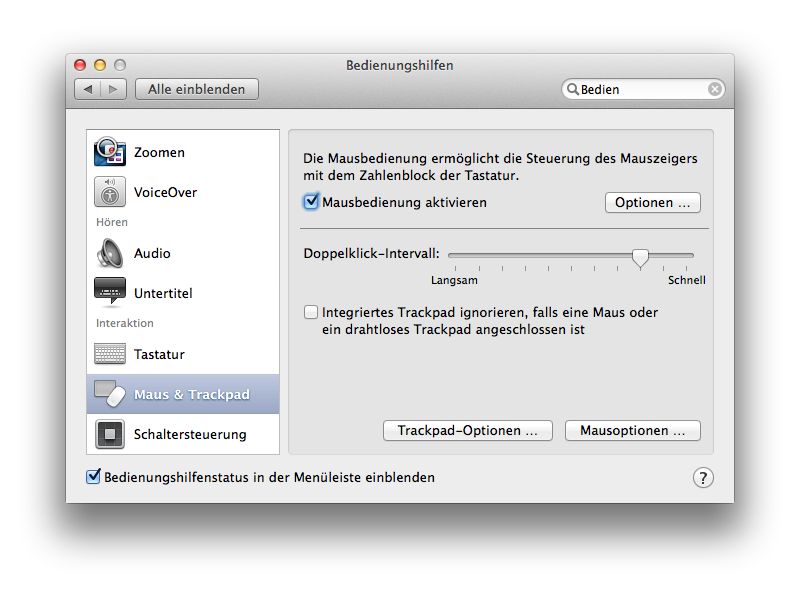800x600 pixels.
Task: Open Mausoptionen … dialog
Action: (x=633, y=431)
